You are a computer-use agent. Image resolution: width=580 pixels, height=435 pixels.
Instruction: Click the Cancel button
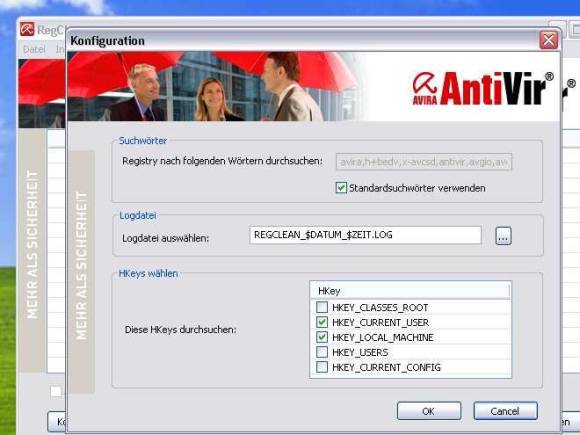point(505,411)
